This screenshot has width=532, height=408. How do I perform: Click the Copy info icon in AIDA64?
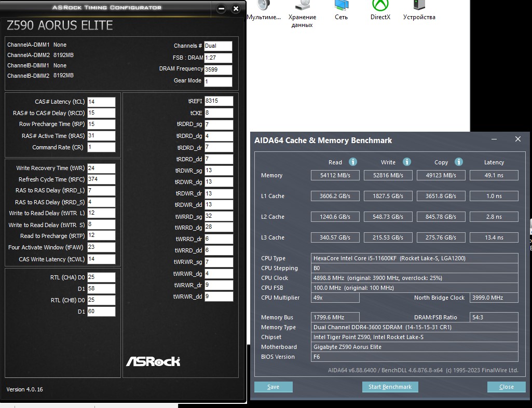(459, 162)
